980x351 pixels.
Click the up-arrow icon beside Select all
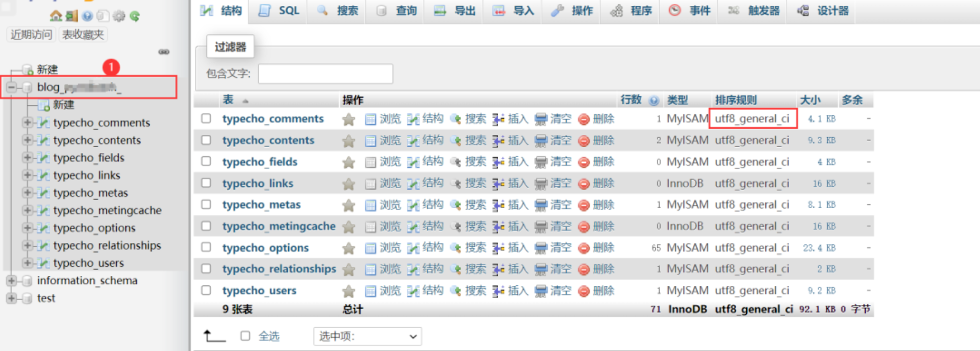(214, 336)
